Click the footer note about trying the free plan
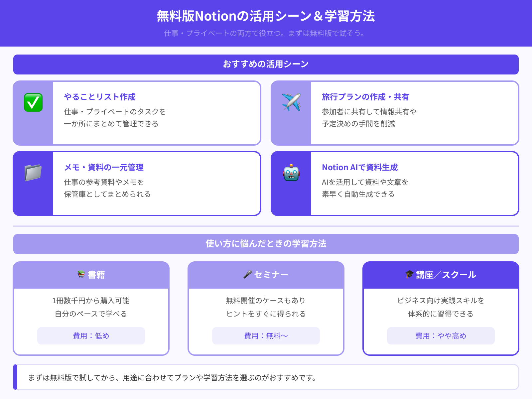This screenshot has height=399, width=532. 173,377
